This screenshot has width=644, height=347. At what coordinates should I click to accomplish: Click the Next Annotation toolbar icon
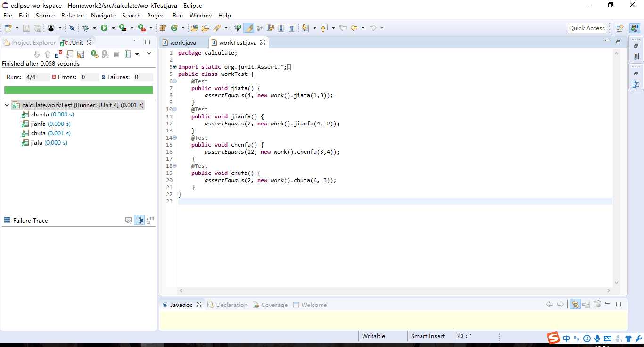(x=305, y=28)
